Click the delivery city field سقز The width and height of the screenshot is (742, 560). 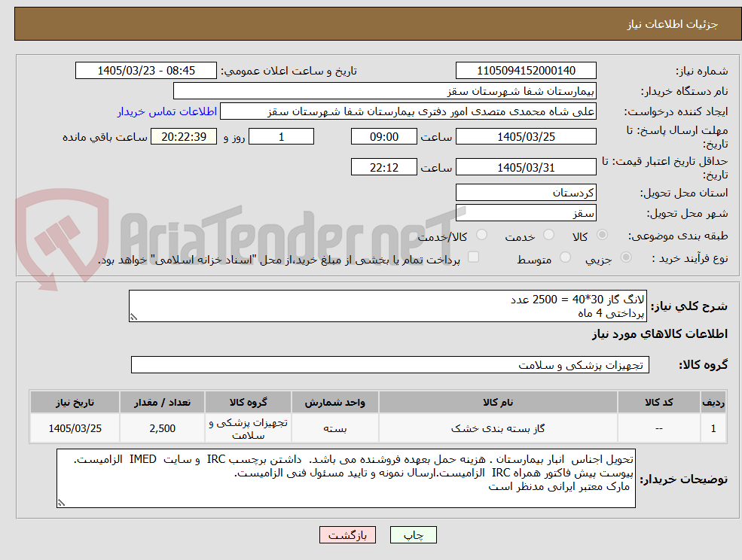[x=526, y=213]
